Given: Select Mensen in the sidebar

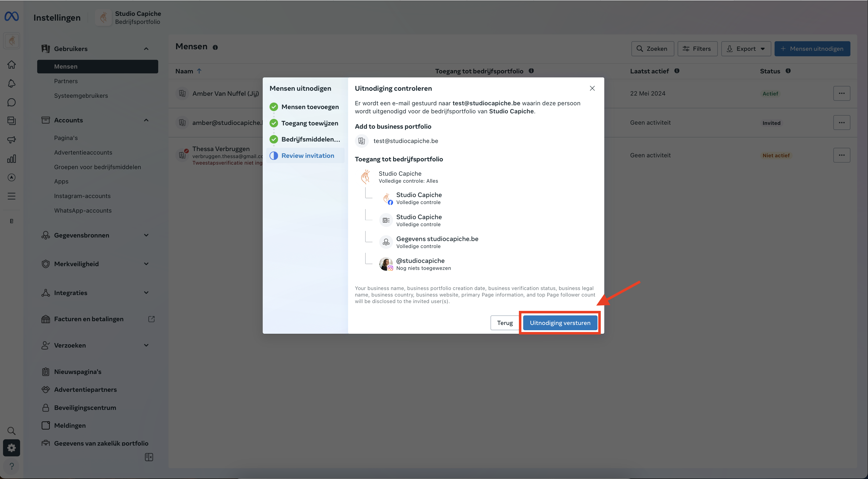Looking at the screenshot, I should click(x=97, y=66).
